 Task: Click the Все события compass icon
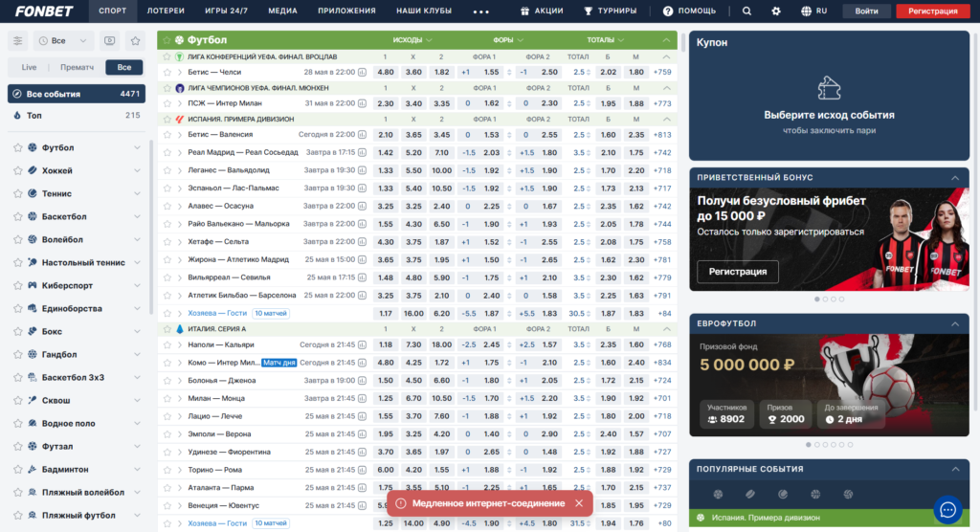17,94
